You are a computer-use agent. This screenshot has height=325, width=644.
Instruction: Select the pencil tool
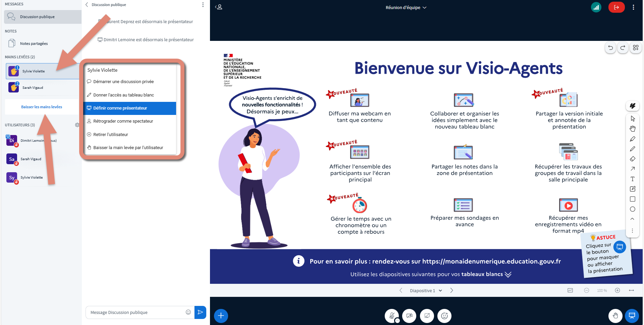point(633,149)
